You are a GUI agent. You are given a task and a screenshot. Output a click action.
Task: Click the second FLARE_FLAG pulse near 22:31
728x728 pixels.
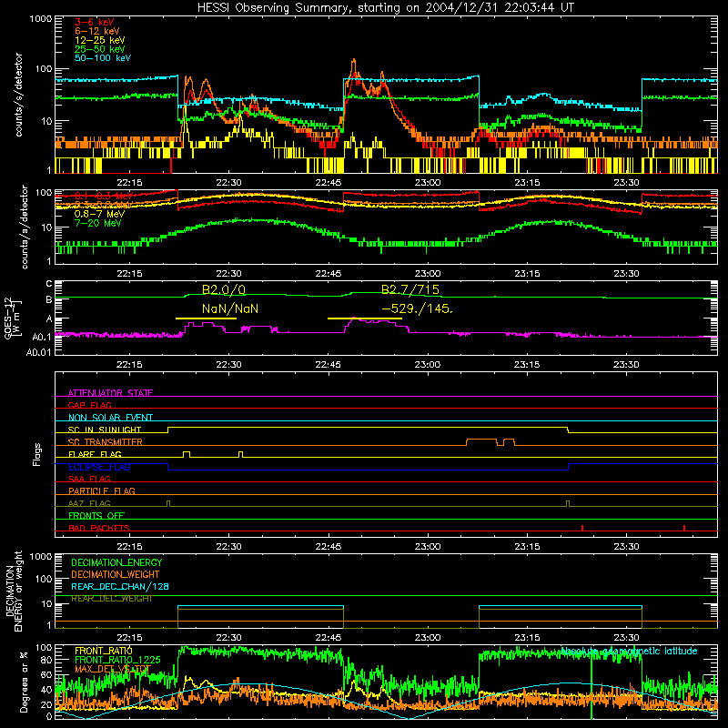click(x=240, y=454)
